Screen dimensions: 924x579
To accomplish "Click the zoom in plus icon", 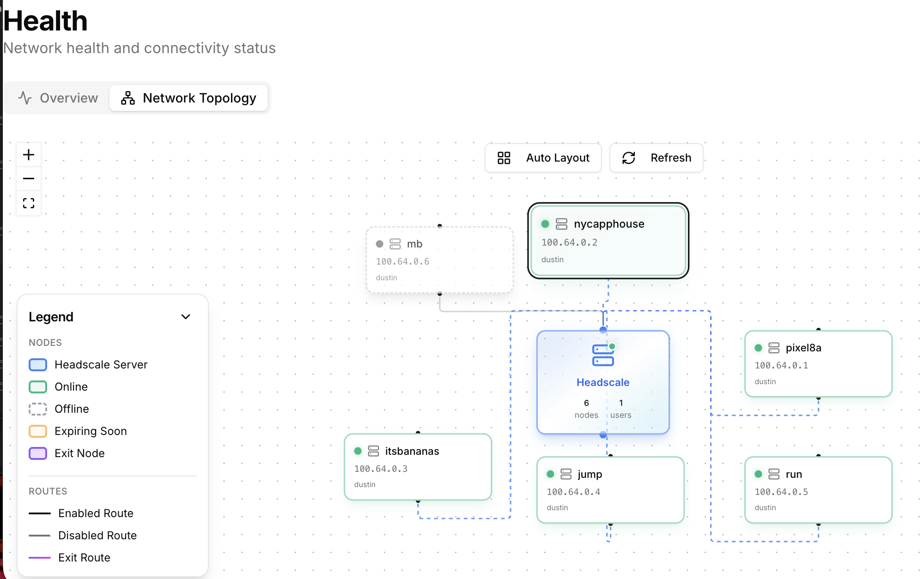I will point(29,155).
